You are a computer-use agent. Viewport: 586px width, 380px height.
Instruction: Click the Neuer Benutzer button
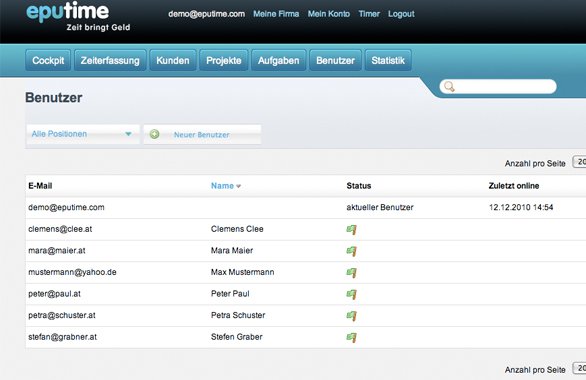point(202,135)
